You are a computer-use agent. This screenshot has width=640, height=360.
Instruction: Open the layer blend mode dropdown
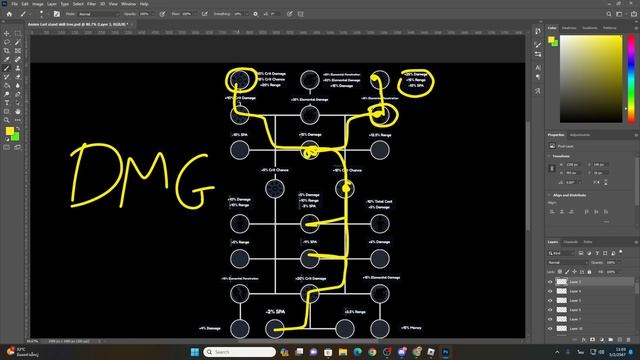point(567,262)
